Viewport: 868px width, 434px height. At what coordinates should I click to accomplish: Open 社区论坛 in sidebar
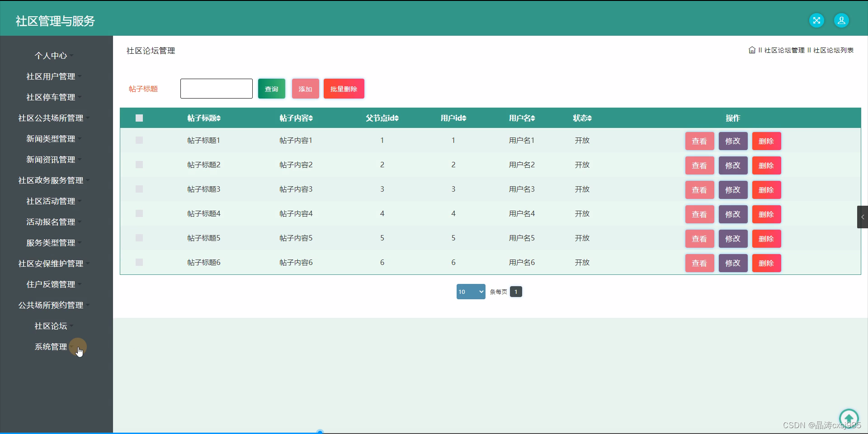click(x=53, y=326)
